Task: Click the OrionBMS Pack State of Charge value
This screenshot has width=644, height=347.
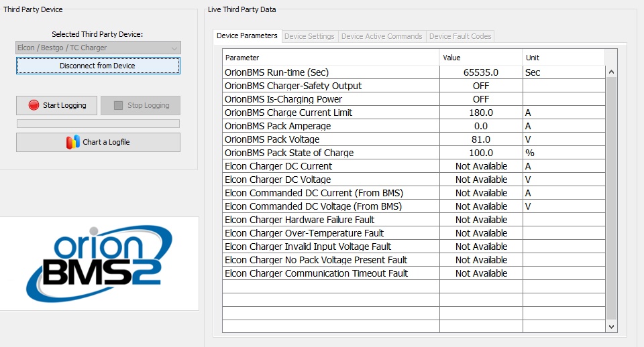Action: [x=481, y=153]
